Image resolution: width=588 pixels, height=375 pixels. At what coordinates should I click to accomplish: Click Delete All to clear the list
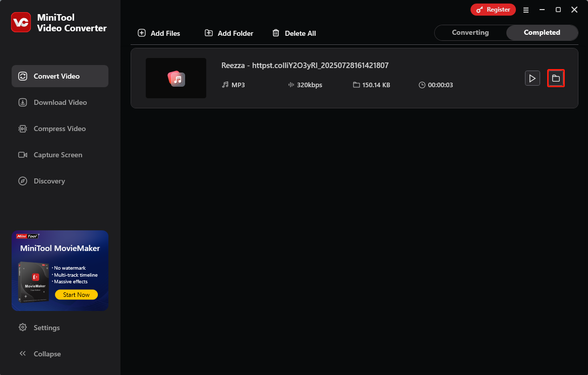294,33
